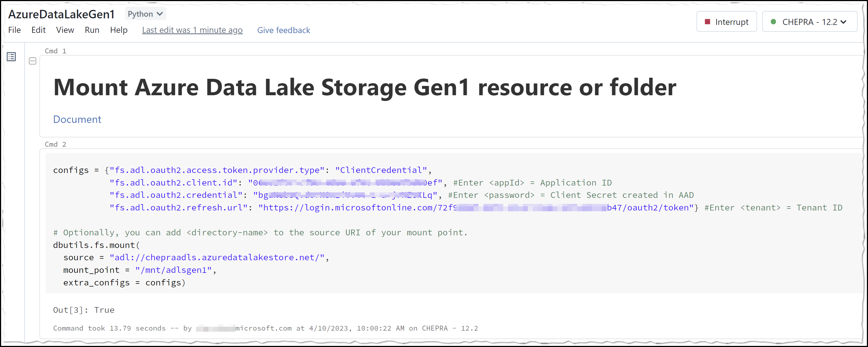The height and width of the screenshot is (347, 868).
Task: Open the File menu
Action: [x=15, y=30]
